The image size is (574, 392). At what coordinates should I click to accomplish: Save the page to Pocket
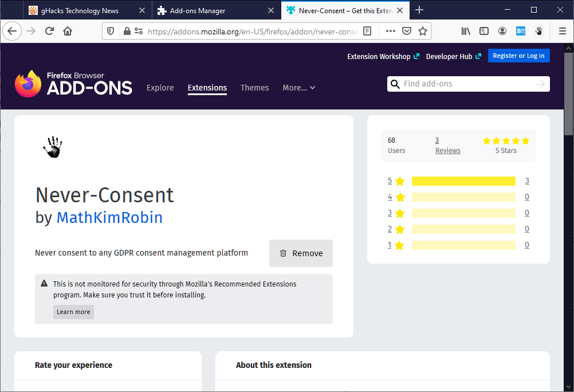coord(407,31)
